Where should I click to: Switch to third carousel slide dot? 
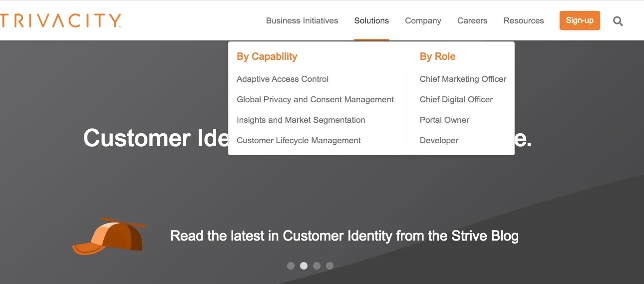(x=317, y=266)
